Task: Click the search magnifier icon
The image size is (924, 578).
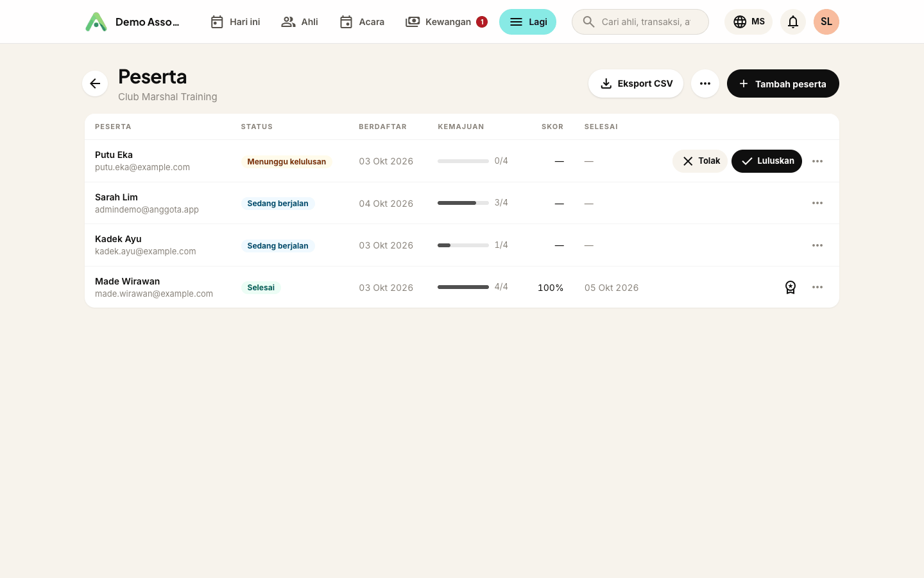Action: pos(588,22)
